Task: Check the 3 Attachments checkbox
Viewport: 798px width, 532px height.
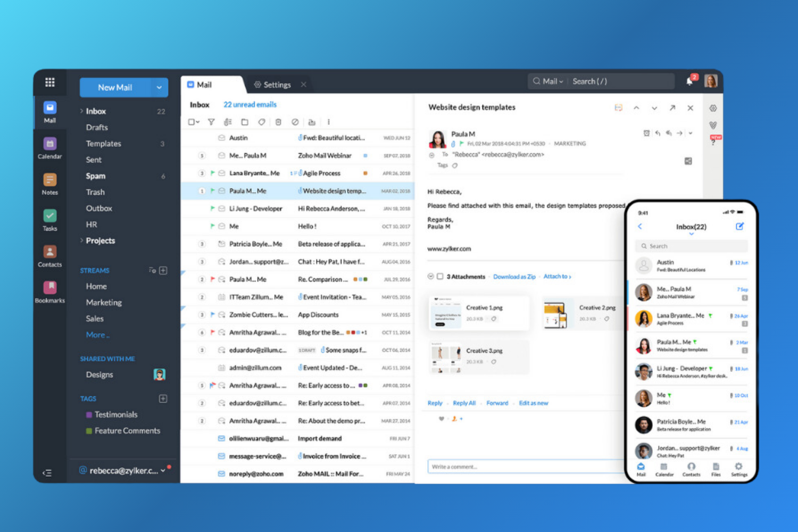Action: click(x=440, y=277)
